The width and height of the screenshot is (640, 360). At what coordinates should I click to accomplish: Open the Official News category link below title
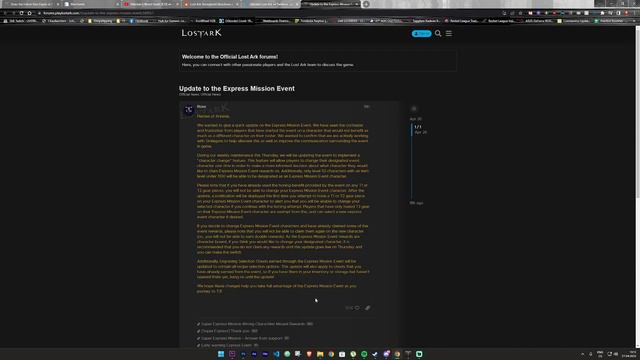click(200, 94)
